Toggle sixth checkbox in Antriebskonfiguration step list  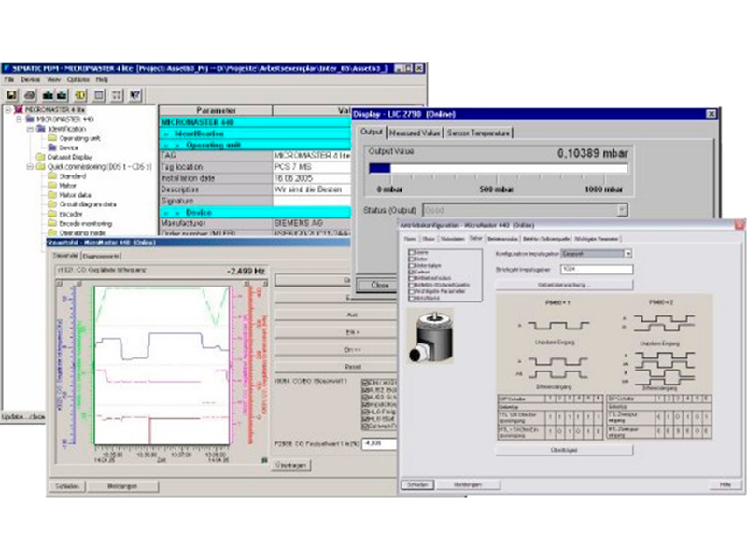(412, 285)
